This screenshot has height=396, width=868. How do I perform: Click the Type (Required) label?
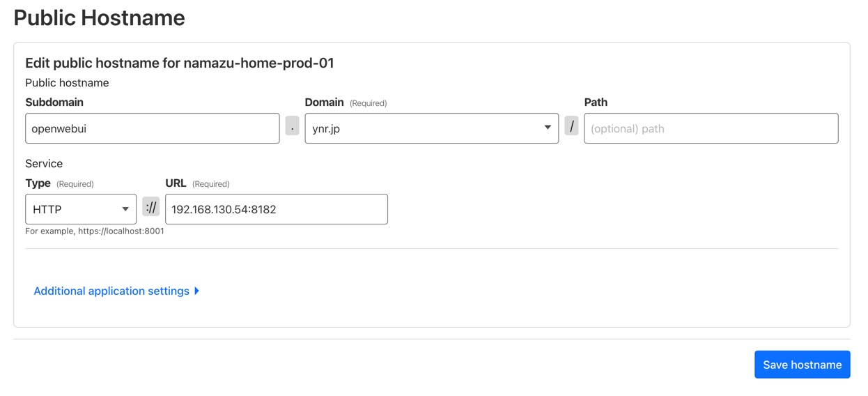point(59,183)
